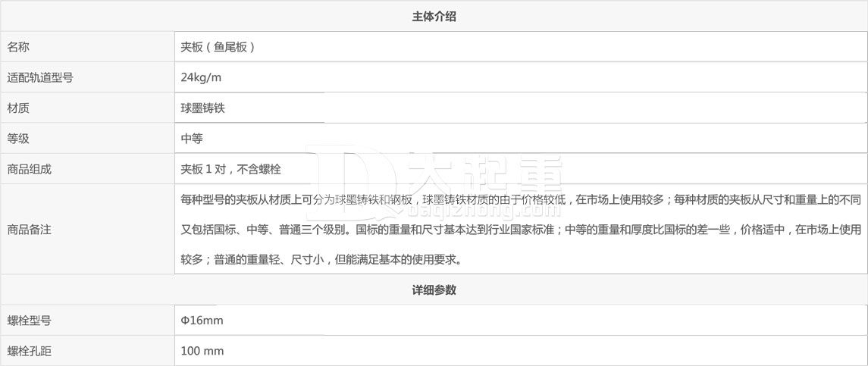Click remark line starting 又包括国标
Image resolution: width=868 pixels, height=366 pixels.
[x=521, y=230]
